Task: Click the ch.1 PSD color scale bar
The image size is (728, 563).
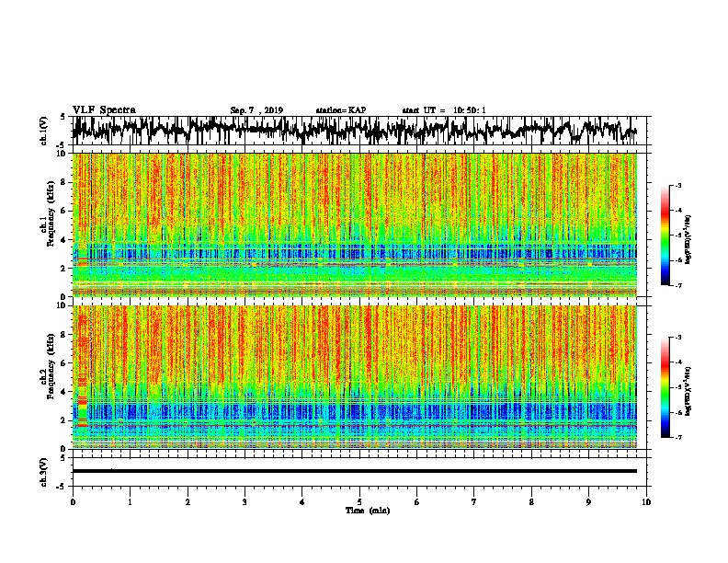Action: 665,236
